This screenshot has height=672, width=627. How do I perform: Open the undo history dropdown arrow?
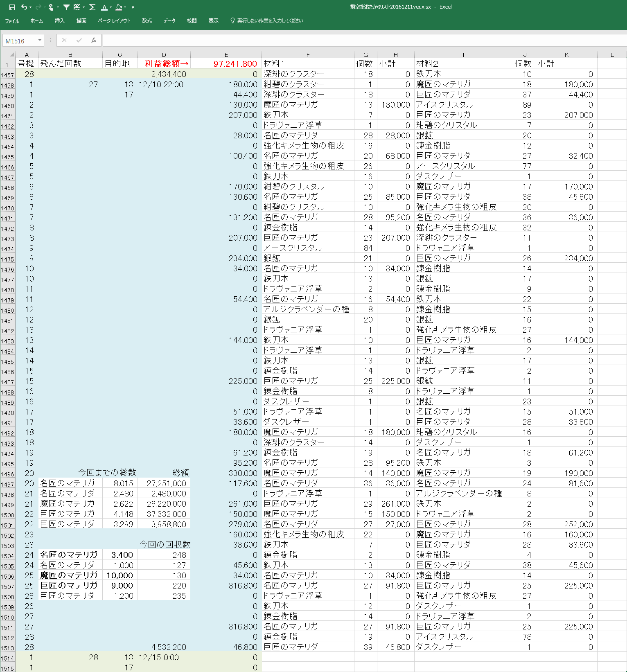[x=30, y=7]
